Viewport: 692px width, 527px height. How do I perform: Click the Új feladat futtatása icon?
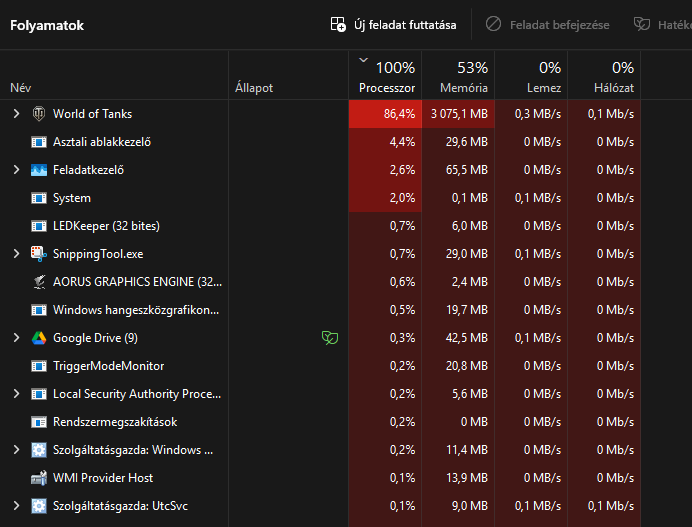pyautogui.click(x=338, y=24)
